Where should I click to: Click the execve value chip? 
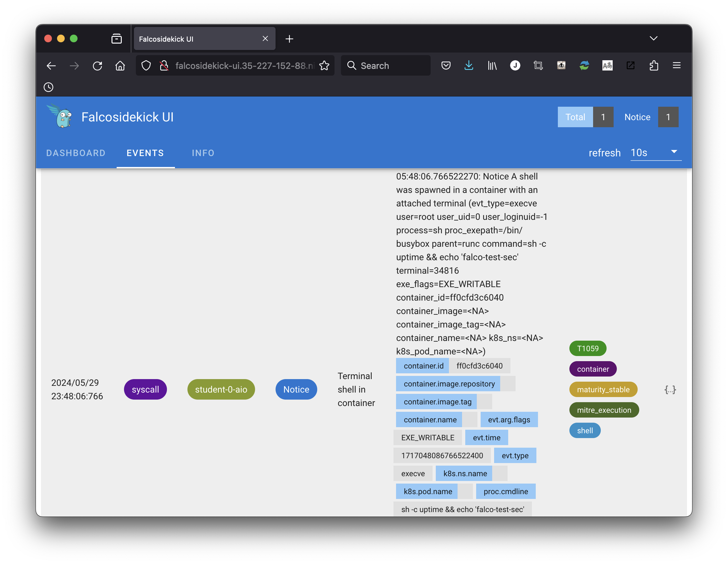(x=413, y=474)
